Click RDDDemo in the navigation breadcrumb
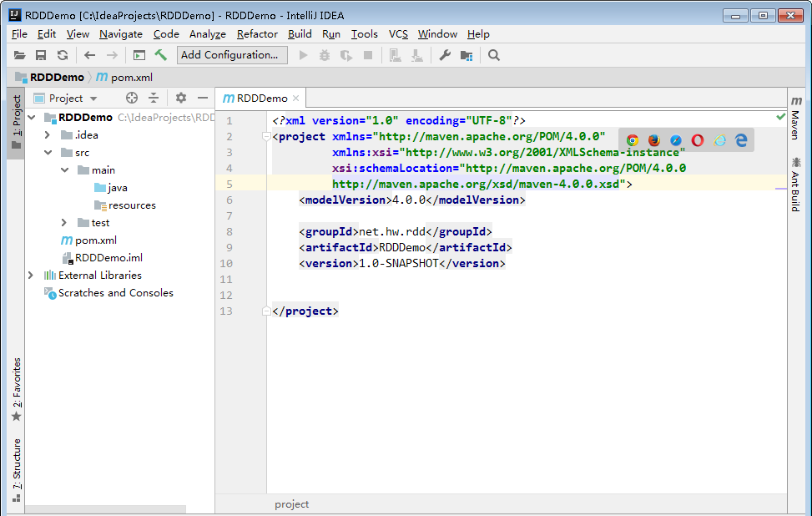The image size is (812, 516). pos(50,77)
